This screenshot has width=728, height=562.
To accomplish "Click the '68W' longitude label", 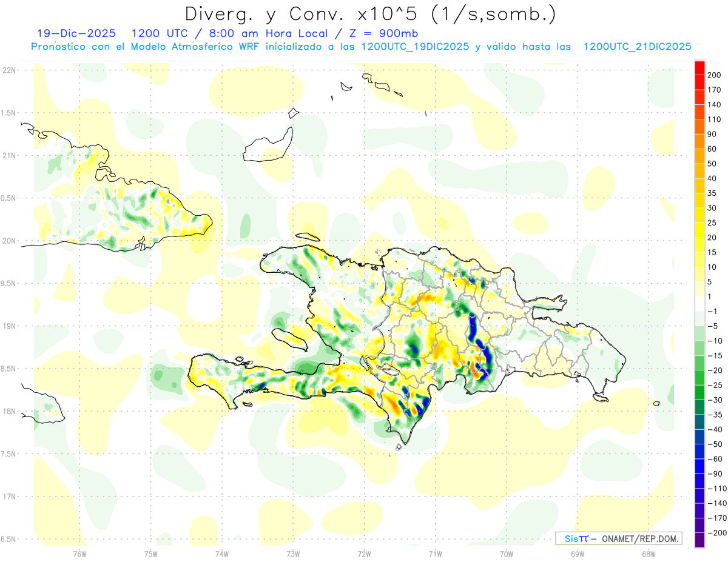I will (x=649, y=554).
